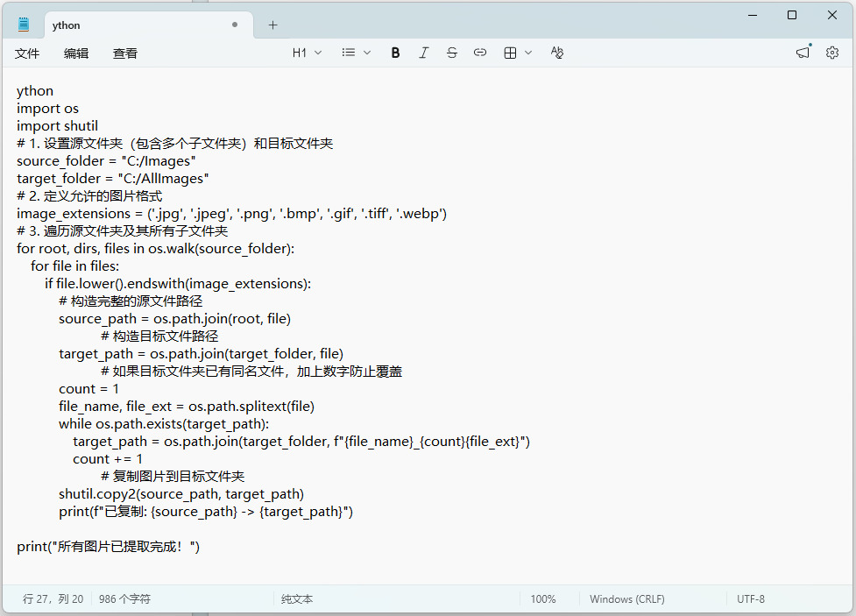Click the megaphone announcements icon

pyautogui.click(x=803, y=53)
